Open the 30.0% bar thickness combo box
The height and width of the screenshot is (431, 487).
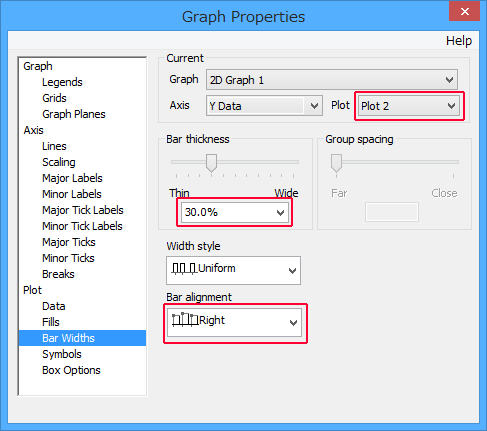coord(235,212)
